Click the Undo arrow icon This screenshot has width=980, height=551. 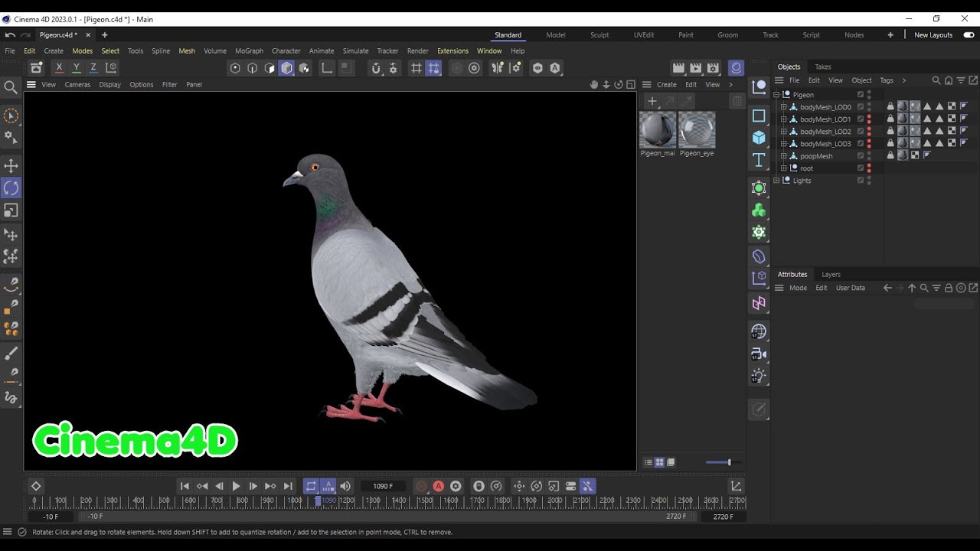(x=10, y=34)
